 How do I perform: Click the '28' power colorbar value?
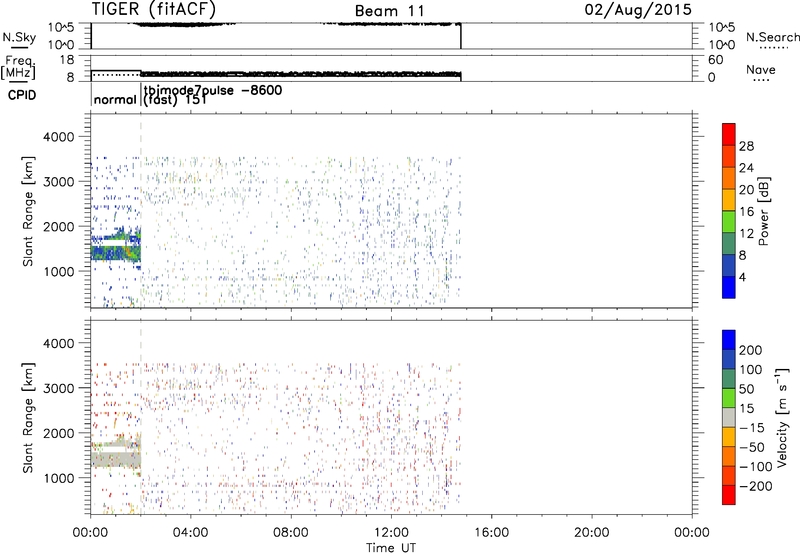coord(746,146)
